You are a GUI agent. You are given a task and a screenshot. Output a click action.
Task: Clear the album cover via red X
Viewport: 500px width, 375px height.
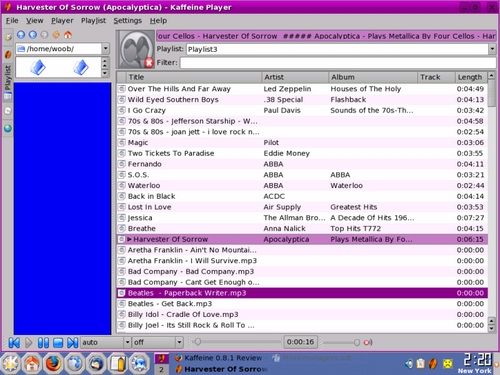(x=149, y=63)
